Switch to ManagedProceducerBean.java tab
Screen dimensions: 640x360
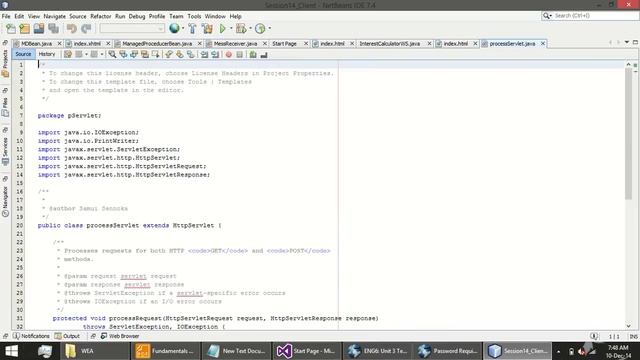[x=157, y=44]
